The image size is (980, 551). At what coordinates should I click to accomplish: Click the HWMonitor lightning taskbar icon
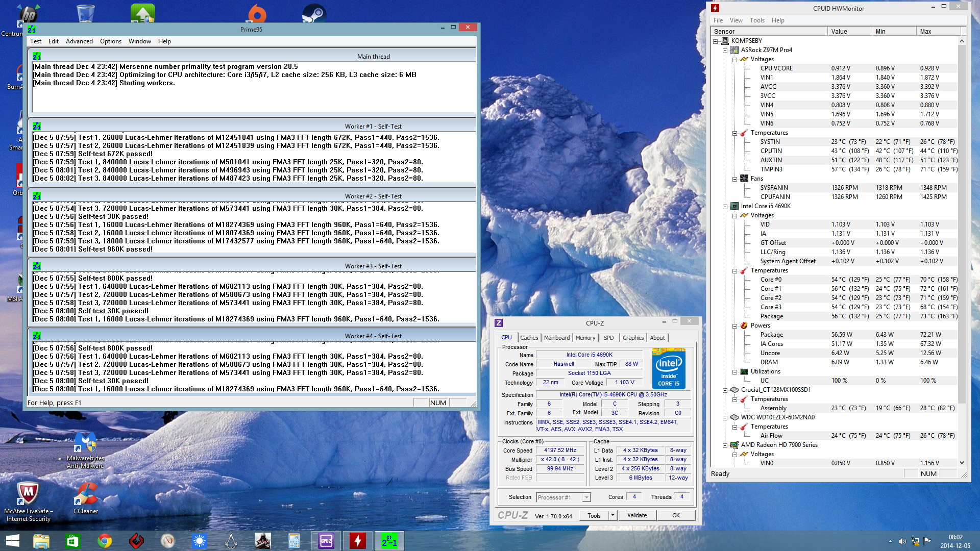point(358,541)
